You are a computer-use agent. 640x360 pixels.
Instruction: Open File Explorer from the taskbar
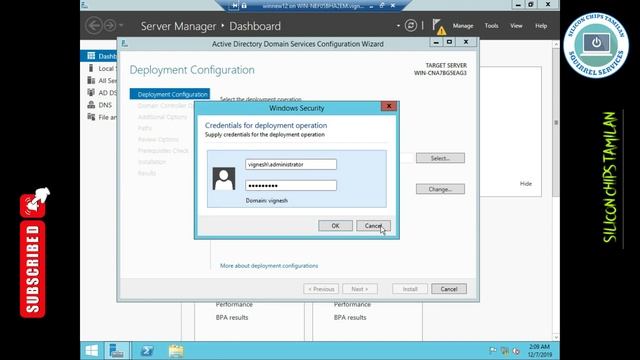point(176,351)
